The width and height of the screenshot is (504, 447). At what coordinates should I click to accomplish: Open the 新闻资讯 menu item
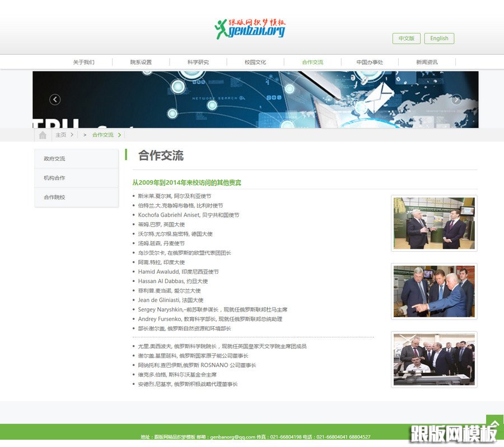pyautogui.click(x=427, y=62)
